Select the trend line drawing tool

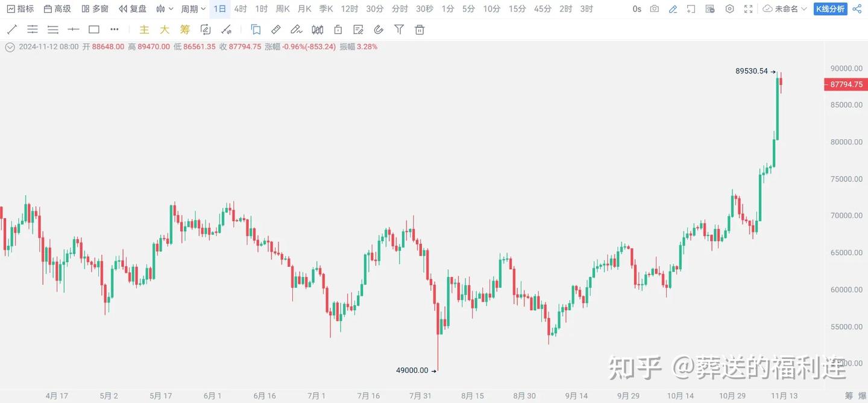pos(12,28)
